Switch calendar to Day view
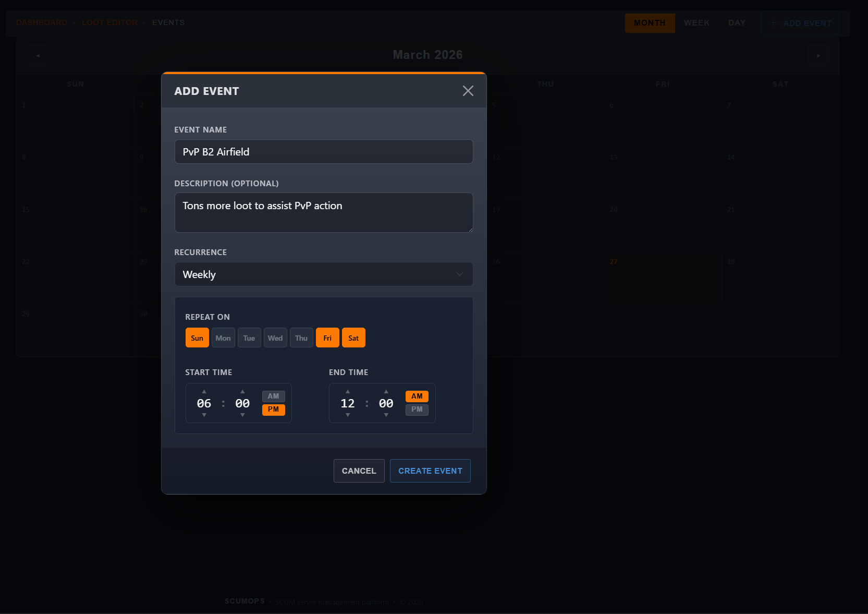Viewport: 868px width, 614px height. click(737, 23)
